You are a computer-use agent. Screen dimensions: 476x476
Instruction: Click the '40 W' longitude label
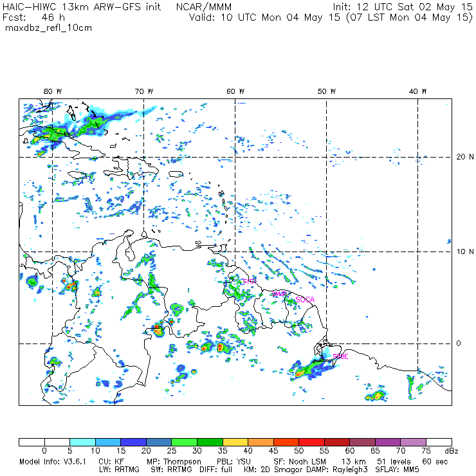[x=417, y=91]
